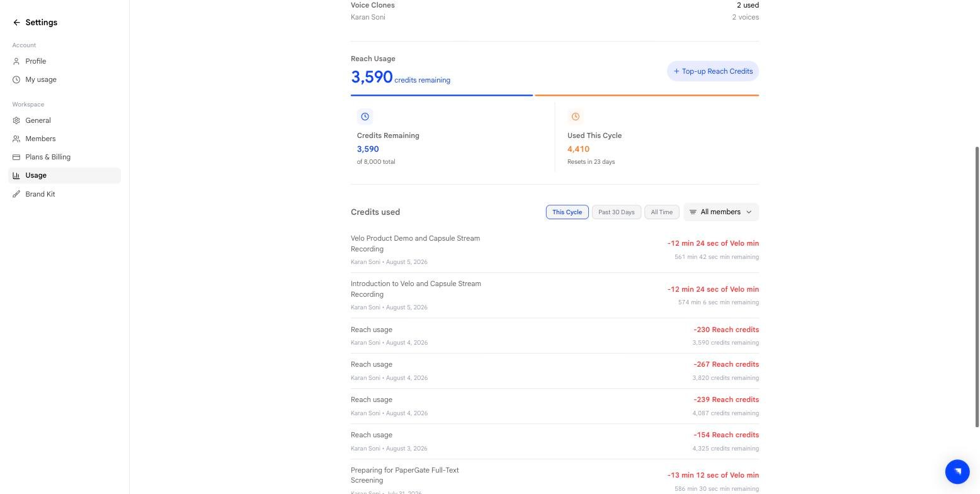Click the Profile person icon
The height and width of the screenshot is (494, 980).
click(x=16, y=61)
